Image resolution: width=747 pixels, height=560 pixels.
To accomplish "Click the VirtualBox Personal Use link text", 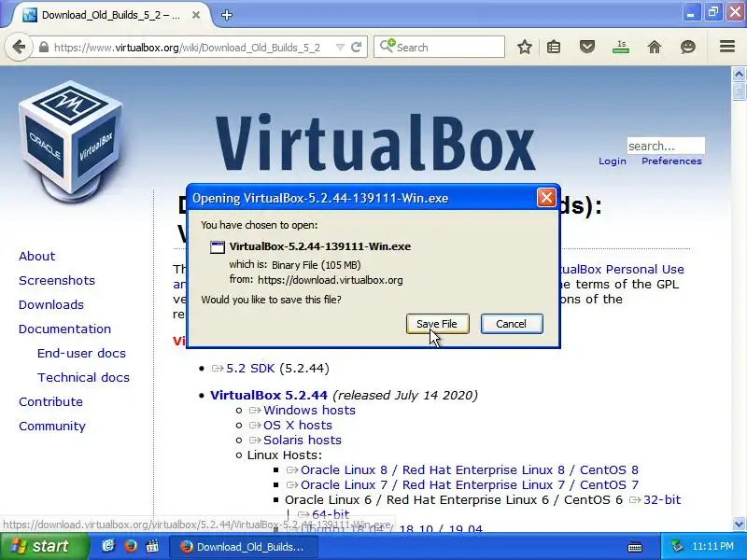I will coord(622,269).
